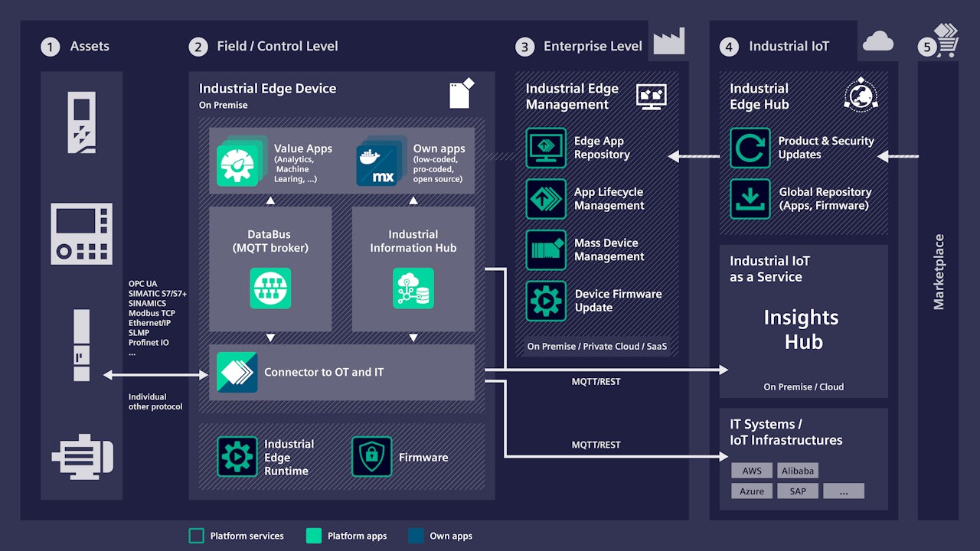
Task: Click the Global Repository download icon
Action: (750, 198)
